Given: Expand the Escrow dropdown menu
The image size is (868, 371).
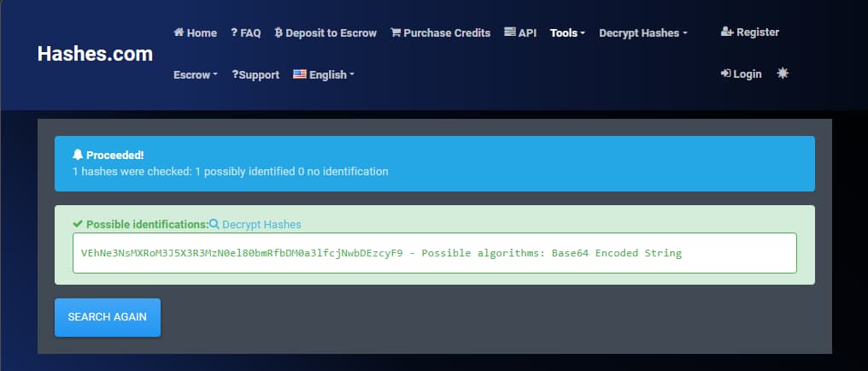Looking at the screenshot, I should tap(195, 74).
